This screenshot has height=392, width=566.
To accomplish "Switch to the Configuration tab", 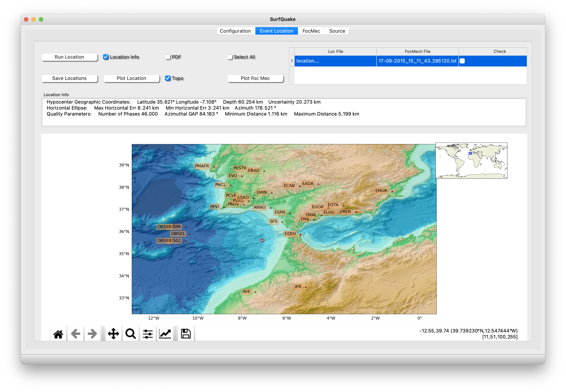I will (x=235, y=31).
